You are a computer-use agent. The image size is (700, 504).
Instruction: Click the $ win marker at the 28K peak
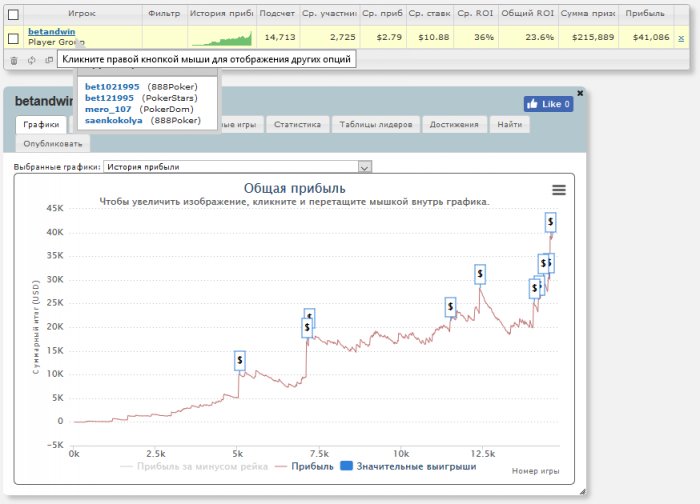pos(480,274)
